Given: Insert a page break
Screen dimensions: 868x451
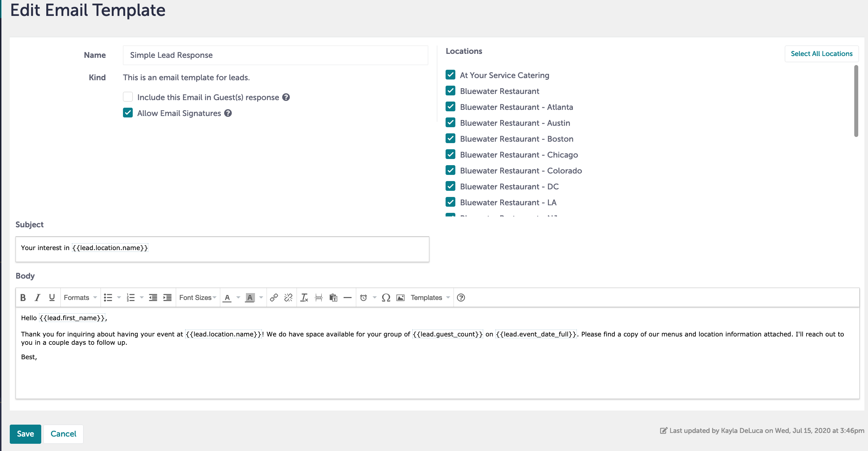Looking at the screenshot, I should pyautogui.click(x=319, y=297).
